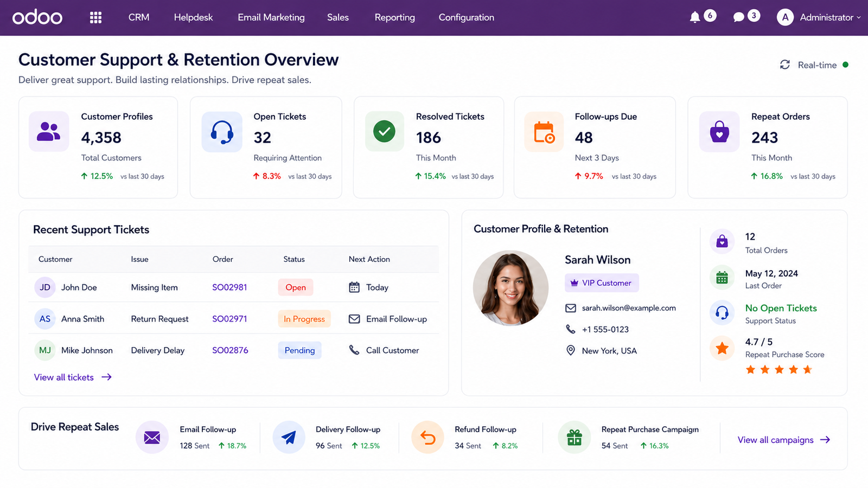Click customer name Mike Johnson
Screen dimensions: 868x488
[x=87, y=350]
